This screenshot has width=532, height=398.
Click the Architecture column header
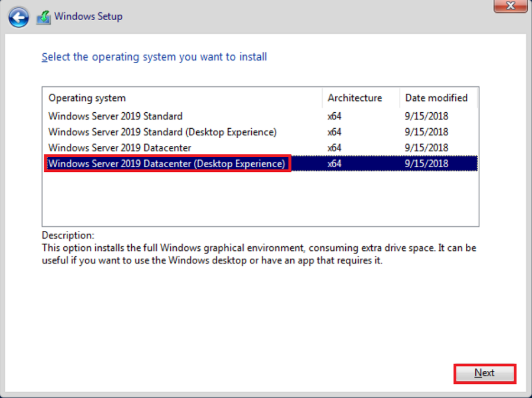click(x=361, y=98)
